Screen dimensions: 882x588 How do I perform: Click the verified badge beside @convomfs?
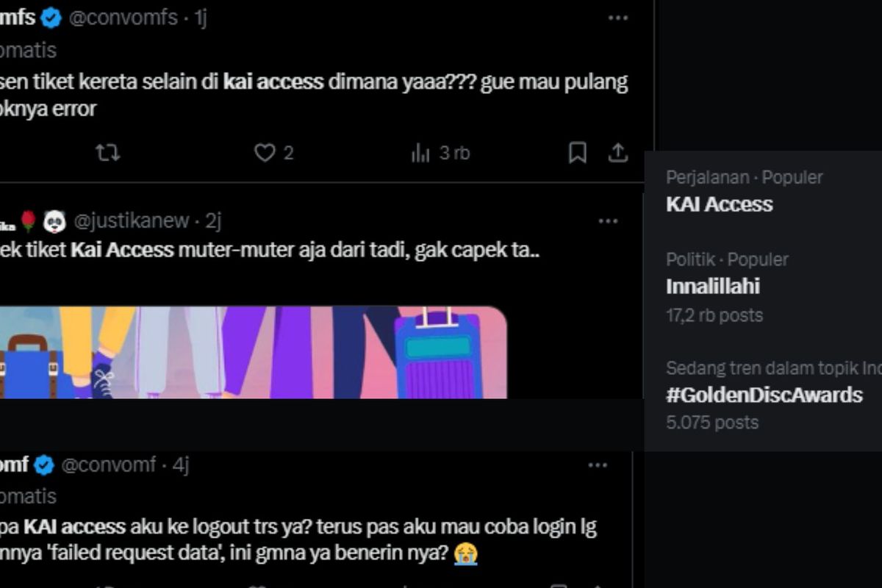(x=50, y=17)
